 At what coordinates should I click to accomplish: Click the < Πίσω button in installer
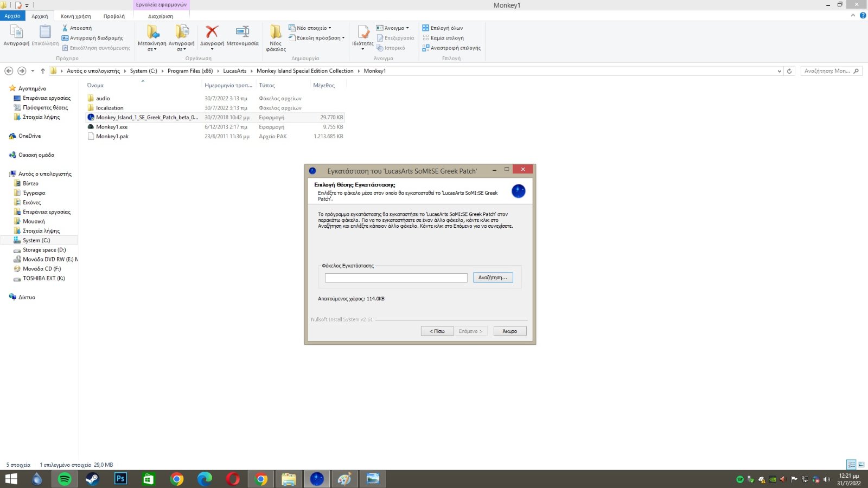[437, 331]
